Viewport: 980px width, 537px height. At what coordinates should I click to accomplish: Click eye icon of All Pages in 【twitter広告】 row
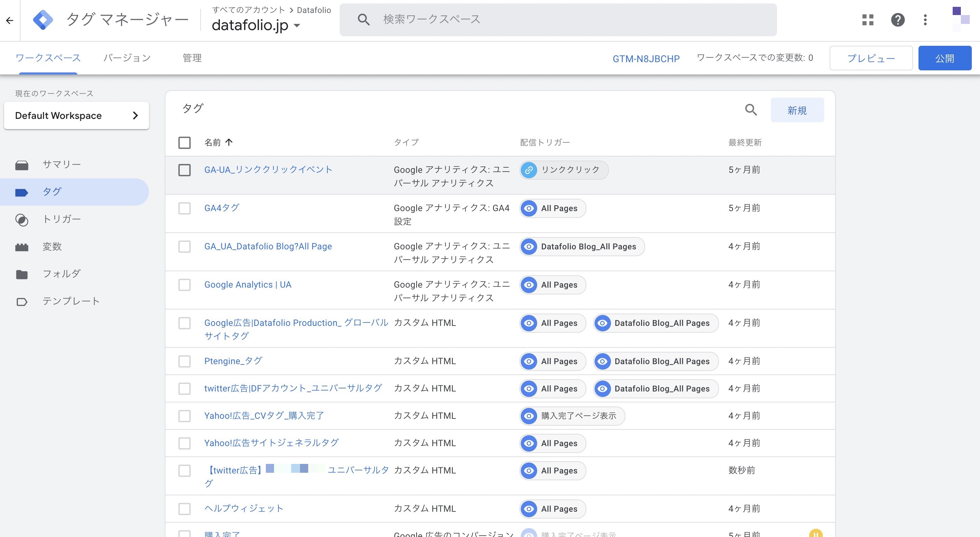point(529,470)
